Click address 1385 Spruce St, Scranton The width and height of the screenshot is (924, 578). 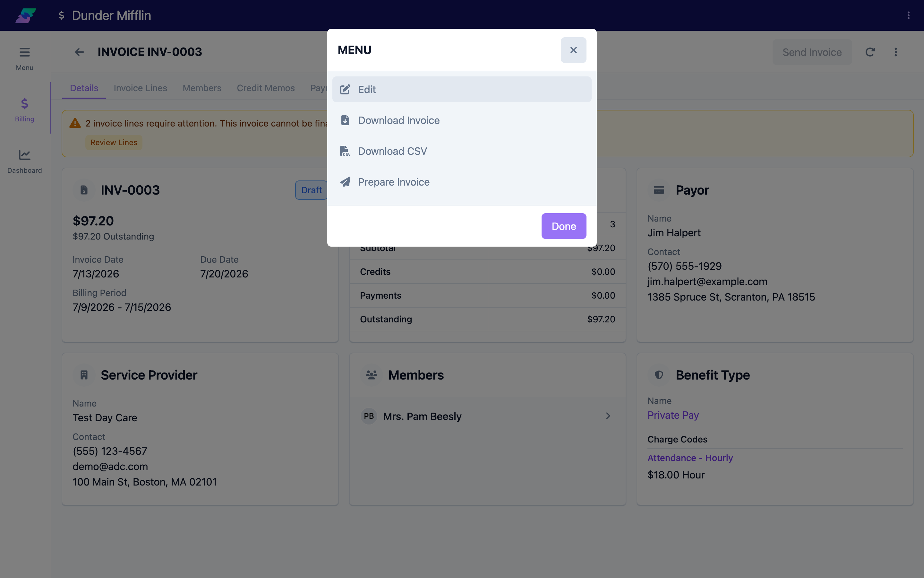coord(731,297)
